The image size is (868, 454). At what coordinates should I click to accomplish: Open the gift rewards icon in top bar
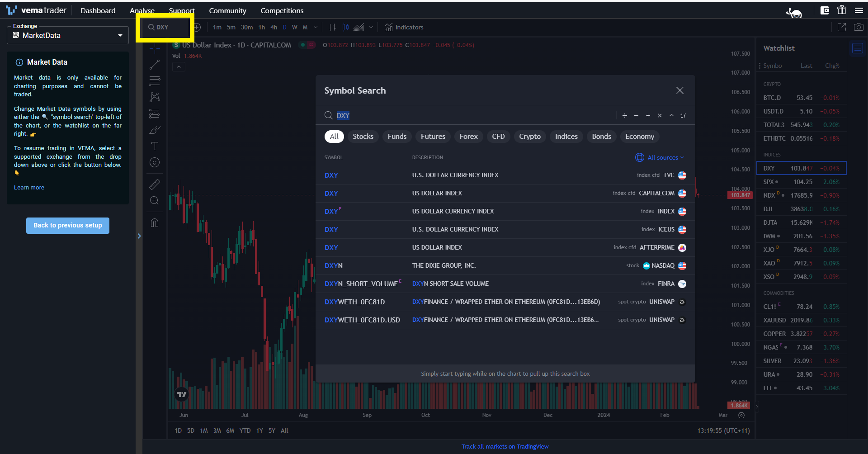point(842,10)
